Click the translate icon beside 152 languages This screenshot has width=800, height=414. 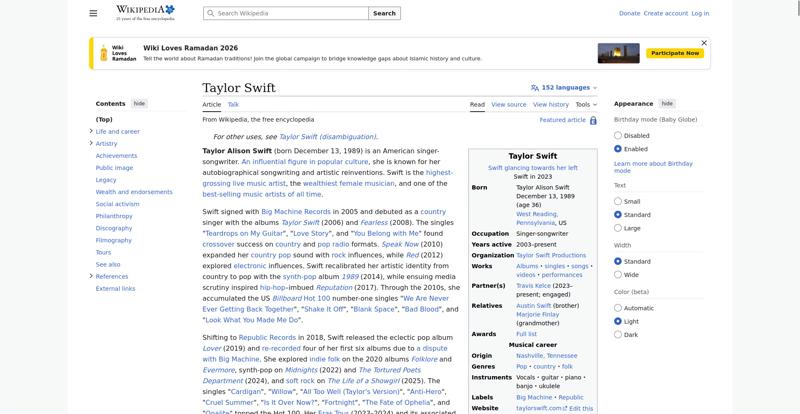point(535,88)
